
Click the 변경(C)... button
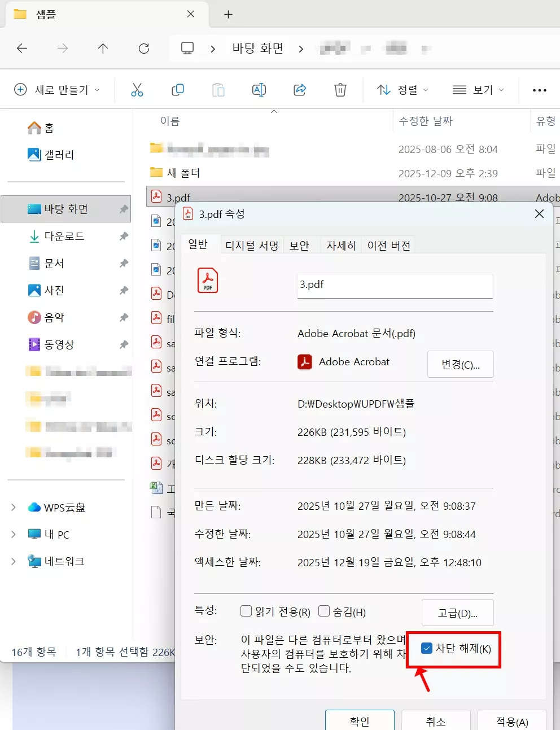tap(460, 364)
